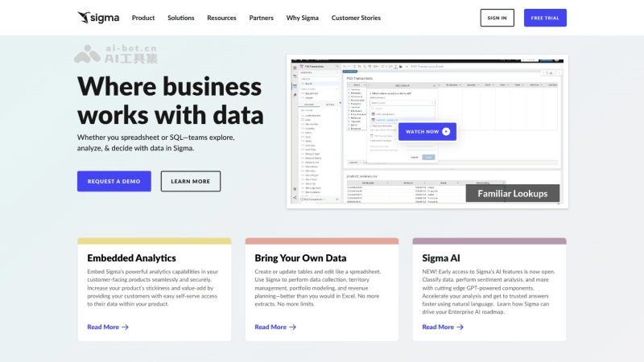
Task: Click the Watch Now button
Action: click(x=427, y=131)
